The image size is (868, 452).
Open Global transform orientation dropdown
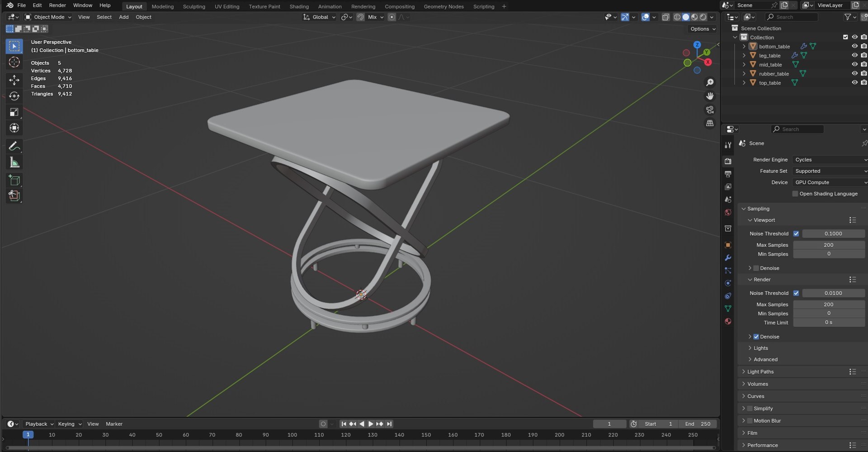[x=319, y=17]
